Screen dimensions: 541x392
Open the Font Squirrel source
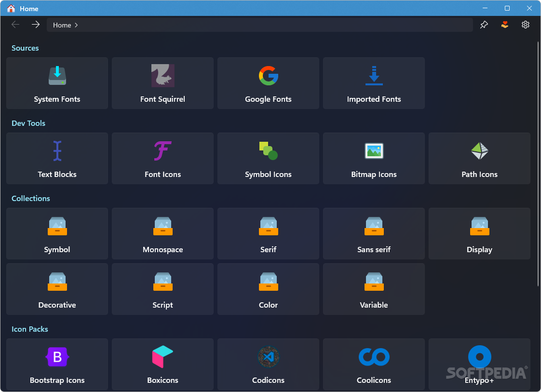(162, 83)
